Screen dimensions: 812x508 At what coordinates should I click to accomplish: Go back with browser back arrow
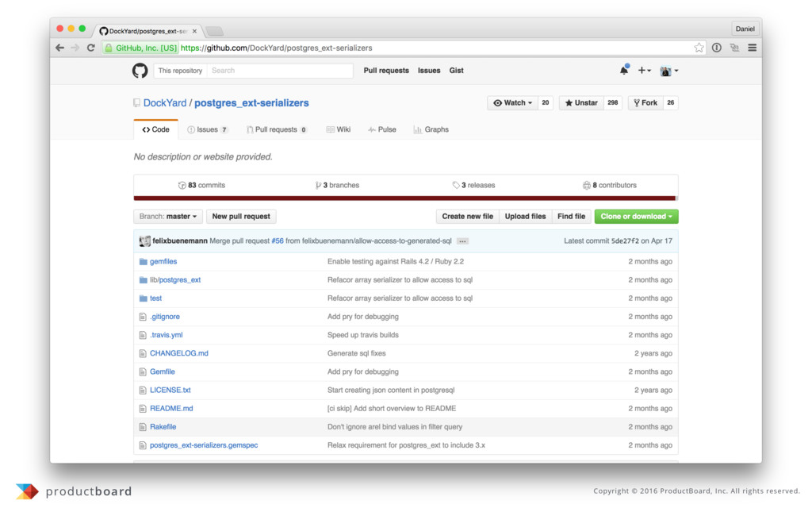(x=60, y=48)
